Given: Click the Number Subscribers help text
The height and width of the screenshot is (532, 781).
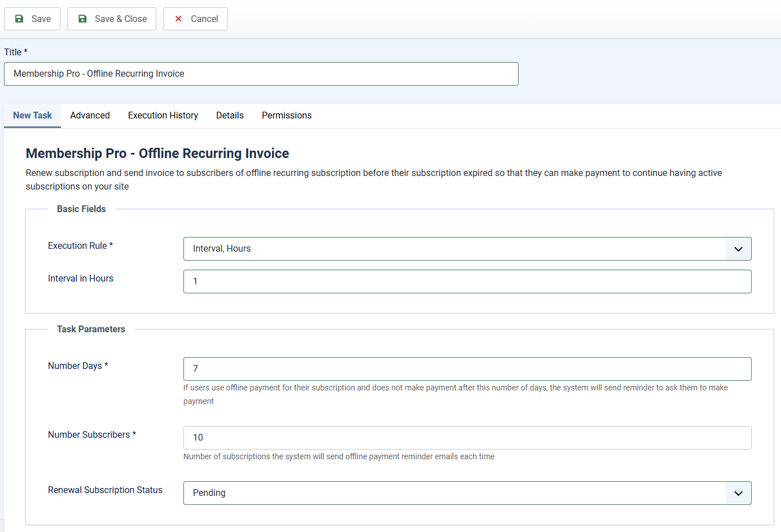Looking at the screenshot, I should coord(339,456).
